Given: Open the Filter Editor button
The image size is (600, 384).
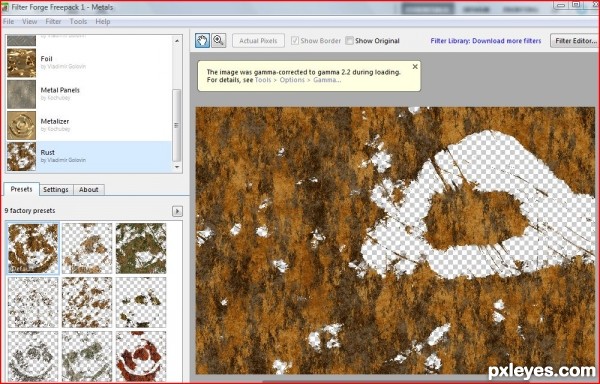Looking at the screenshot, I should (x=575, y=41).
